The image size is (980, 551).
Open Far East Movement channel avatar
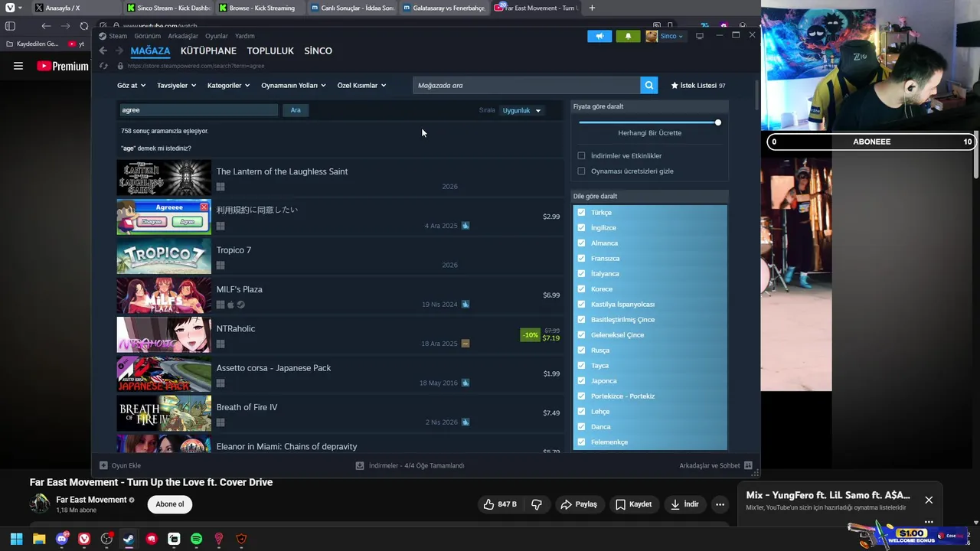pyautogui.click(x=40, y=504)
